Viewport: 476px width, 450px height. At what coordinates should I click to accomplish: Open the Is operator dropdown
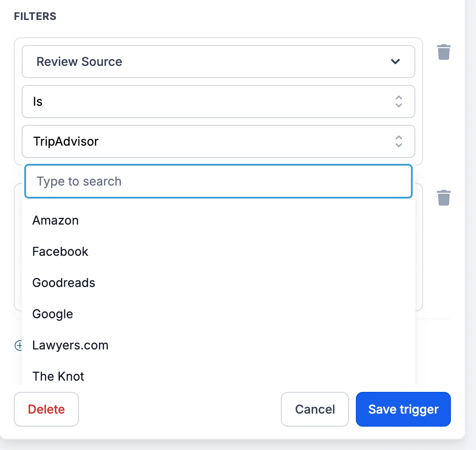pos(218,101)
